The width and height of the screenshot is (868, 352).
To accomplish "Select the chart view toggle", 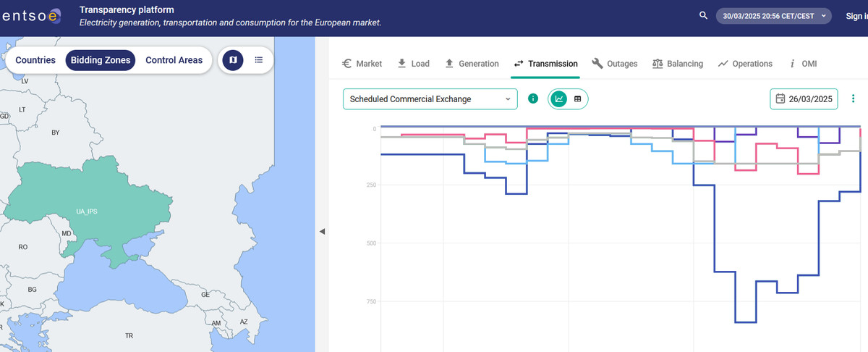I will click(559, 99).
